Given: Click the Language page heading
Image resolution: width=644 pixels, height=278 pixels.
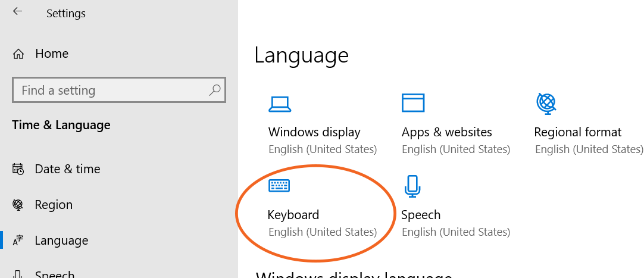Looking at the screenshot, I should (301, 55).
